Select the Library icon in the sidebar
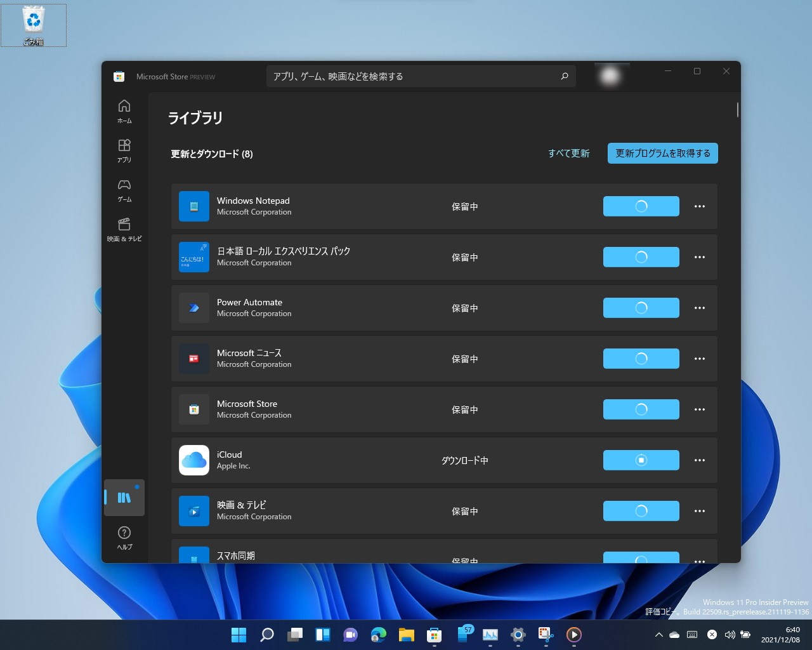 [124, 498]
